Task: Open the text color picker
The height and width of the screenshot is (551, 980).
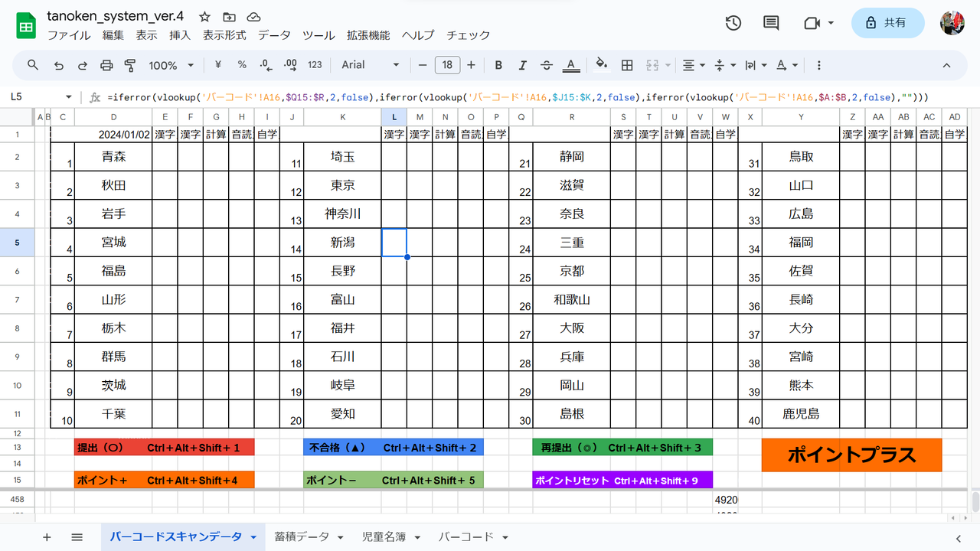Action: click(571, 65)
